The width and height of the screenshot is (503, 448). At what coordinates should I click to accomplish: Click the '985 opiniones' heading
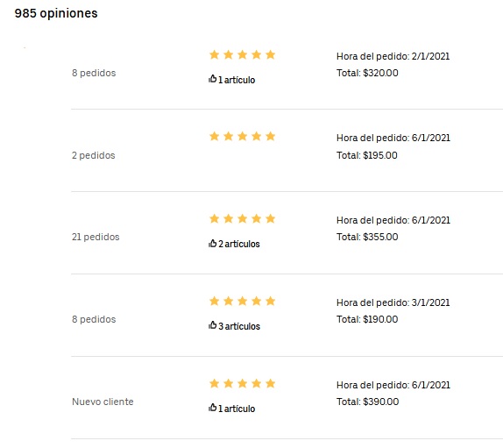(x=56, y=13)
